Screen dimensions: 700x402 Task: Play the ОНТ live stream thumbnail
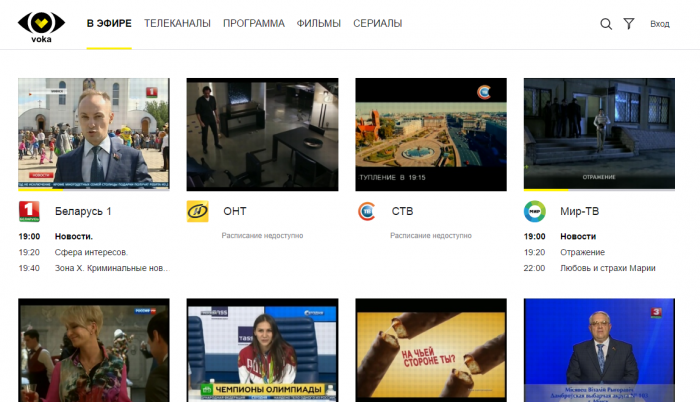tap(262, 134)
